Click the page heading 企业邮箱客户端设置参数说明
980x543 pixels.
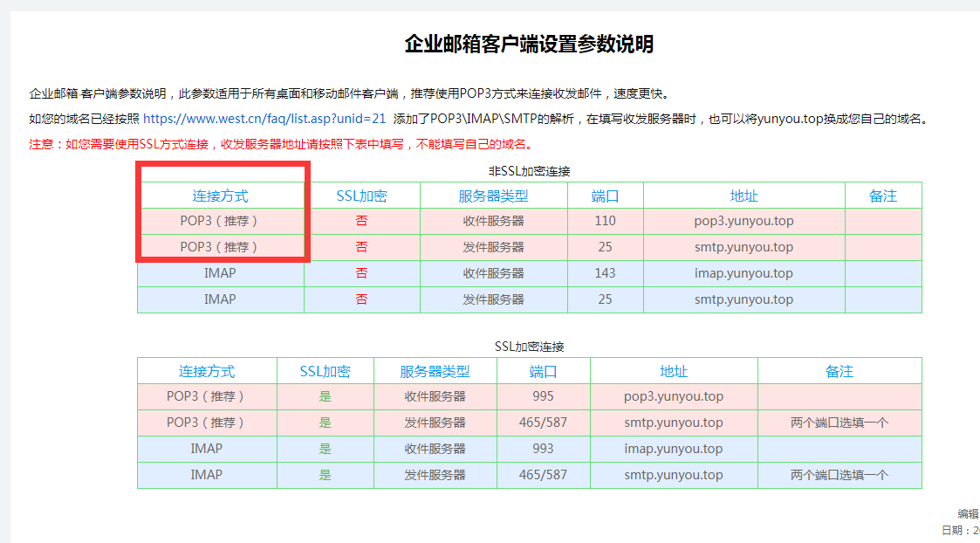pyautogui.click(x=529, y=44)
